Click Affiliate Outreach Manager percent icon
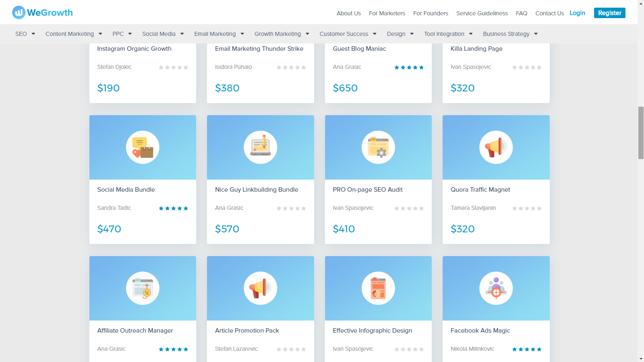 [143, 288]
